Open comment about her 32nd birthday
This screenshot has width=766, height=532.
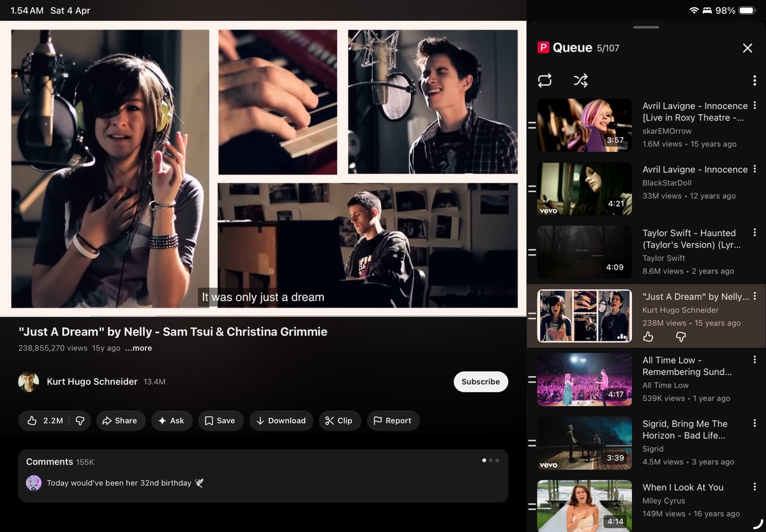125,483
